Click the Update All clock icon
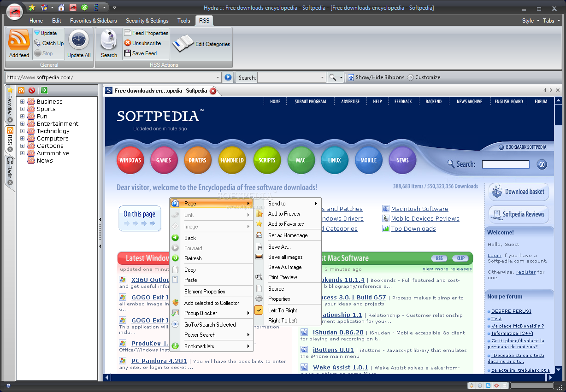This screenshot has height=392, width=566. (x=79, y=40)
